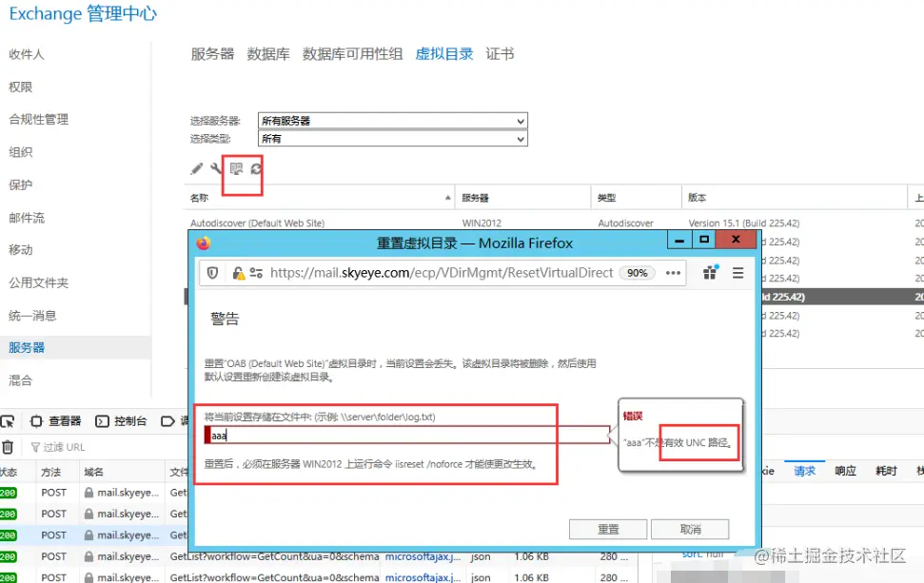This screenshot has height=583, width=924.
Task: Click the pencil edit icon in Exchange toolbar
Action: point(197,169)
